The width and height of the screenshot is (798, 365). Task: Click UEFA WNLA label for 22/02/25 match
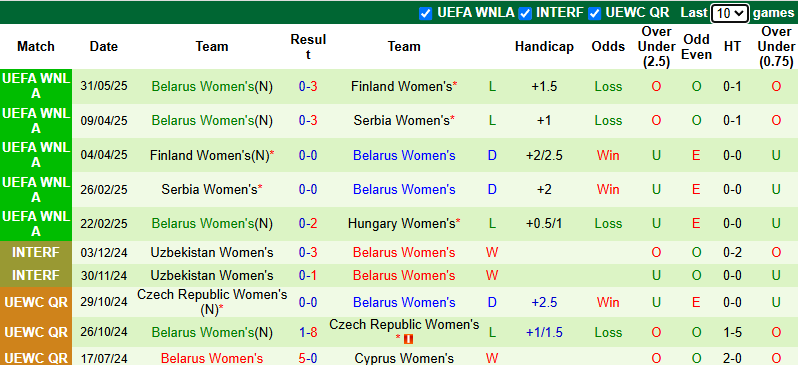point(36,223)
